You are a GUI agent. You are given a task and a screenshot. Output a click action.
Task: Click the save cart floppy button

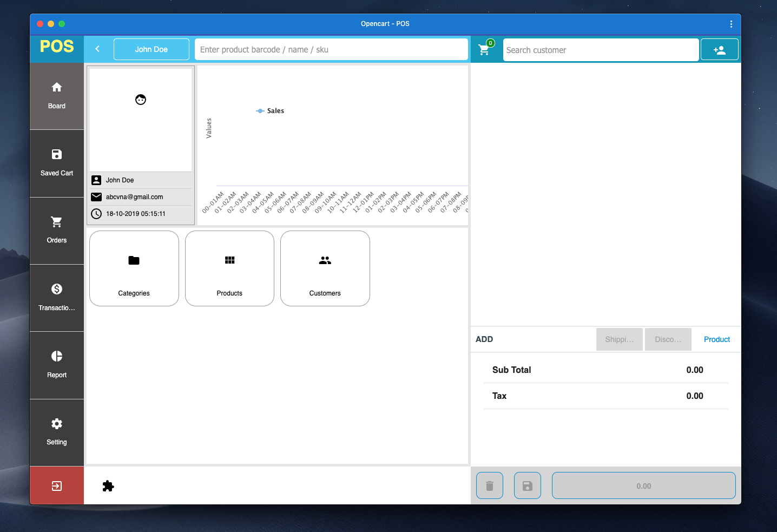pyautogui.click(x=528, y=485)
